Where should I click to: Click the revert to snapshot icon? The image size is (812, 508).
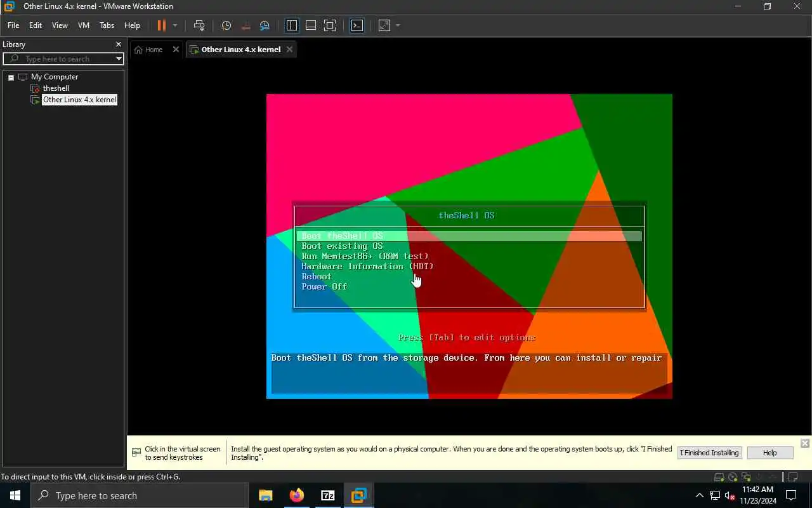click(x=246, y=25)
